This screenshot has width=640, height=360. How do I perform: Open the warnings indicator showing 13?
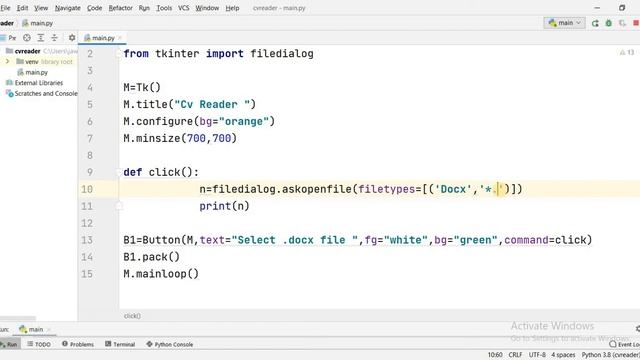627,52
